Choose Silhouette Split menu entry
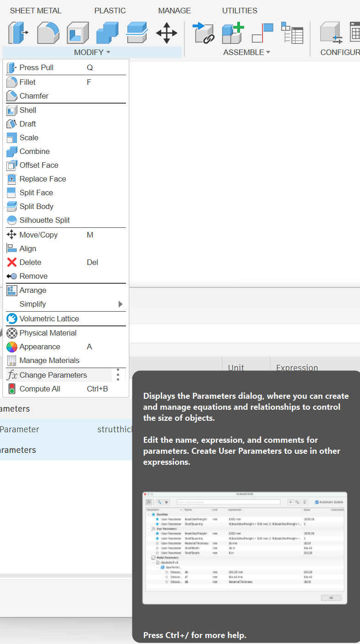 point(66,220)
